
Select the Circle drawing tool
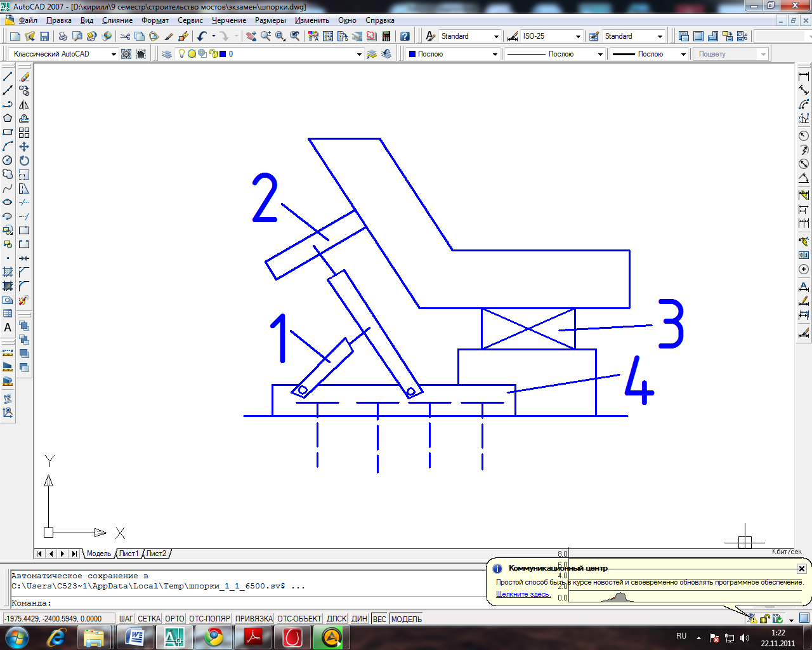[8, 161]
